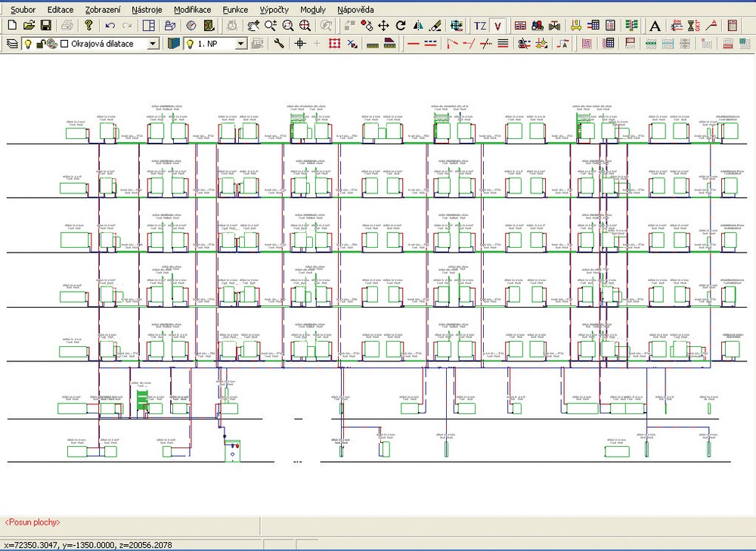Open the Výpočty menu
This screenshot has width=756, height=551.
pos(273,10)
